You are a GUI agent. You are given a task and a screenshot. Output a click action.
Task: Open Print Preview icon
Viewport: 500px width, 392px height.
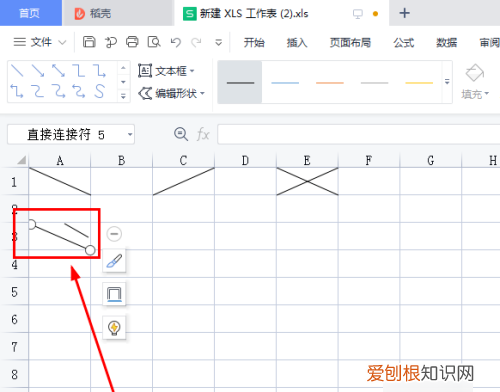(x=154, y=42)
